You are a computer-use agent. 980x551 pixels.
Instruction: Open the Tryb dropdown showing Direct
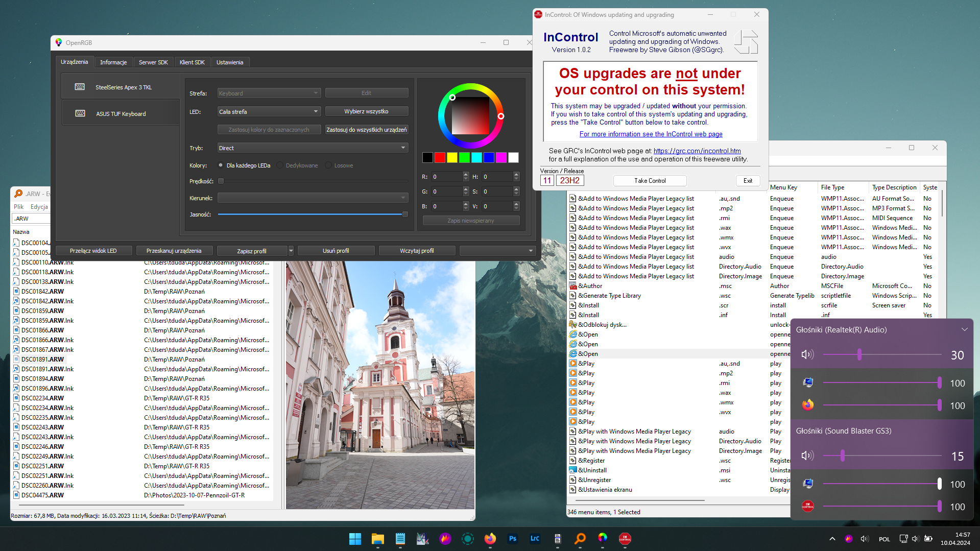[312, 148]
